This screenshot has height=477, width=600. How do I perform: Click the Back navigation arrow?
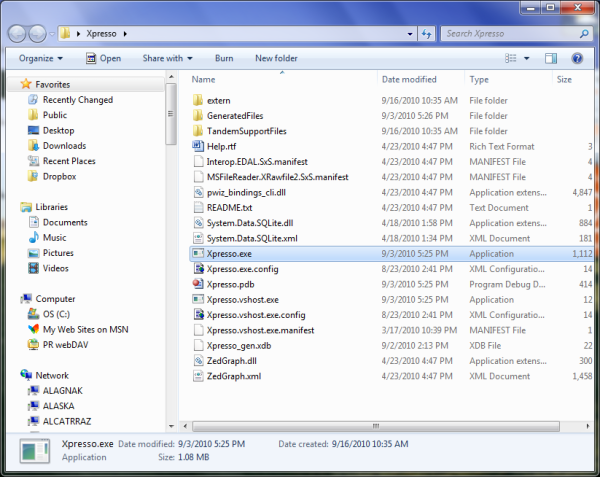[19, 33]
